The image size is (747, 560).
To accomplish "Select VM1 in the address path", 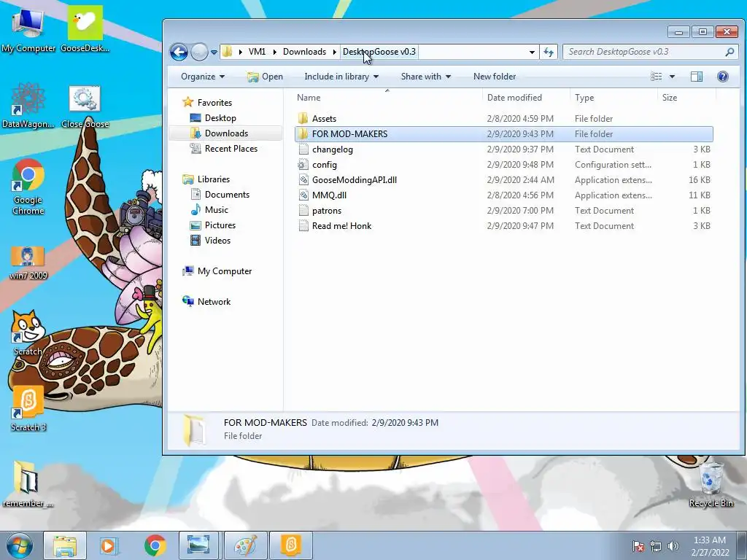I will coord(257,52).
